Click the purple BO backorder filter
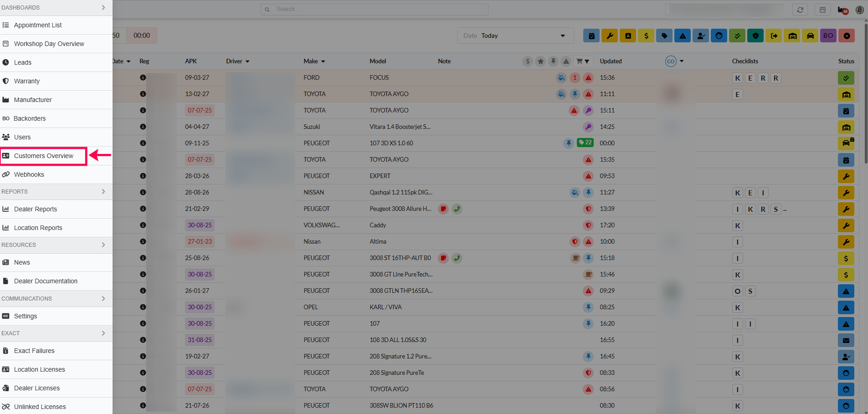This screenshot has width=868, height=414. click(828, 36)
